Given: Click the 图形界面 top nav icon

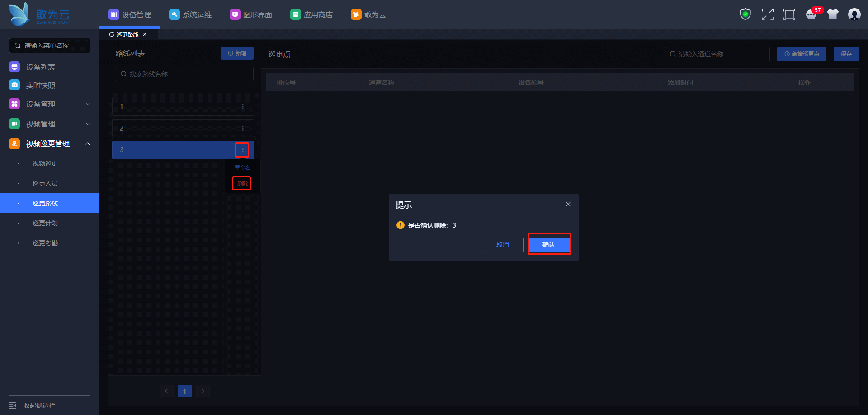Looking at the screenshot, I should tap(235, 14).
